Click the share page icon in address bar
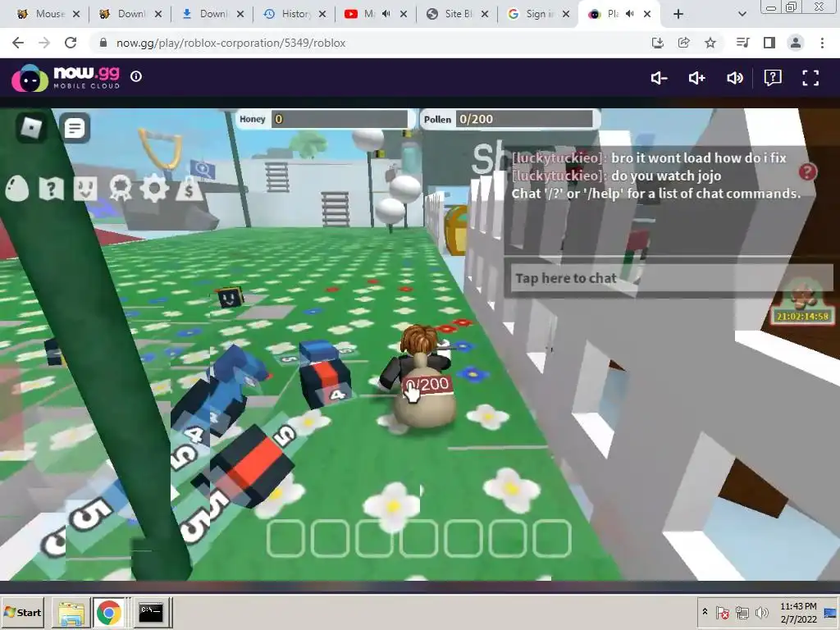 coord(684,43)
